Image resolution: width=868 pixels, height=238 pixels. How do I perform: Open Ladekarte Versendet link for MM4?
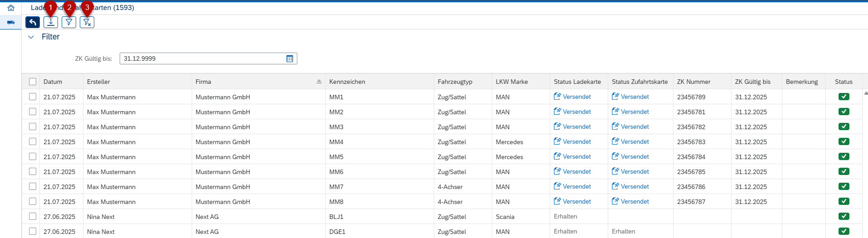[572, 141]
